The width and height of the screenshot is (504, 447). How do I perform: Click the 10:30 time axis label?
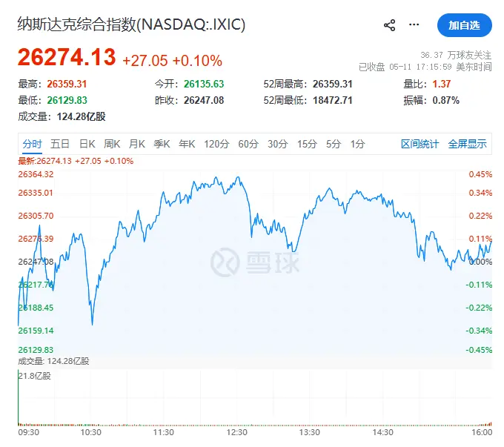pyautogui.click(x=90, y=432)
